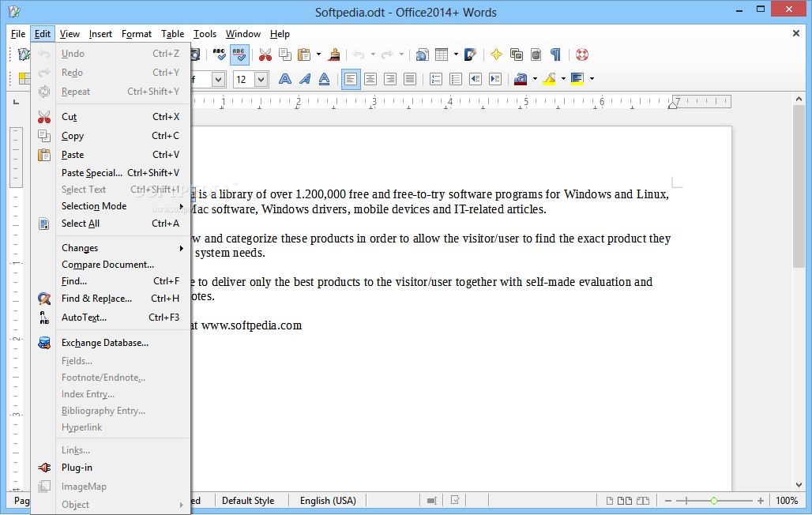Click the Hyperlink globe icon in the toolbar
Screen dimensions: 812x515
pyautogui.click(x=422, y=55)
